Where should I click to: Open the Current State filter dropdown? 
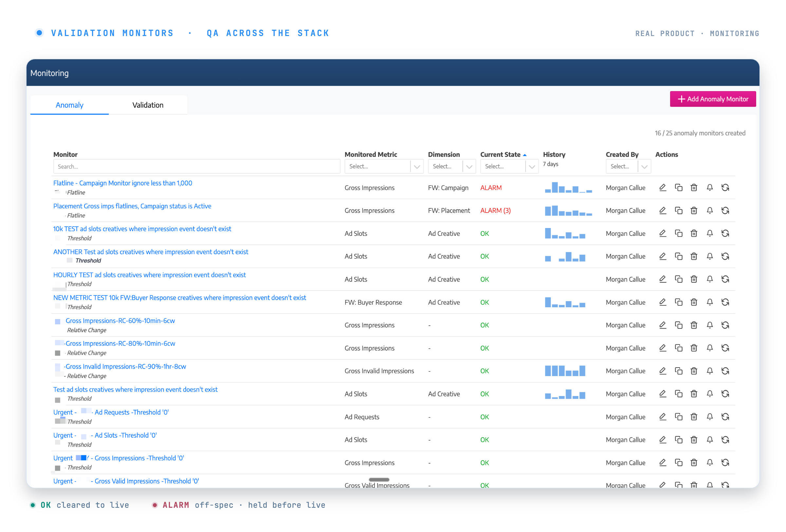pyautogui.click(x=509, y=166)
